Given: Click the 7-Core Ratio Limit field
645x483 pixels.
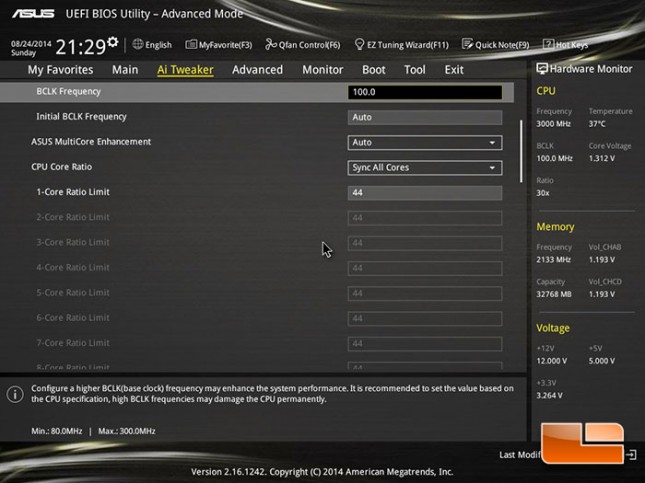Looking at the screenshot, I should pyautogui.click(x=425, y=344).
